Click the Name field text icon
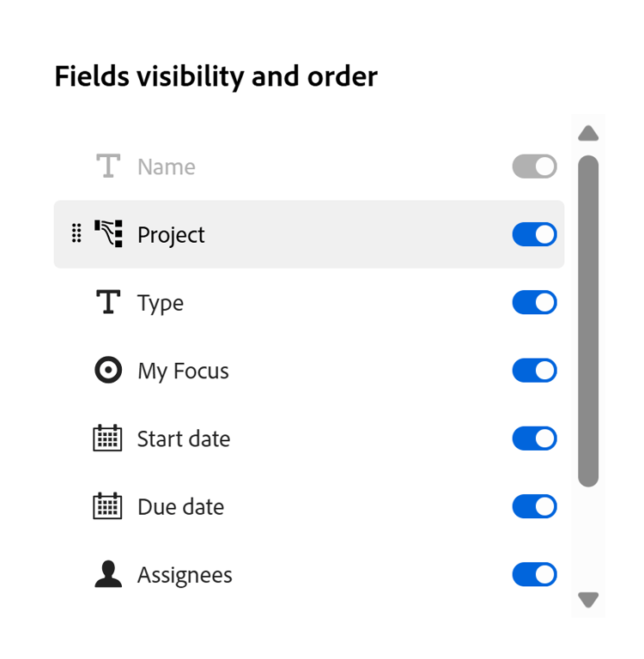This screenshot has height=659, width=644. [x=108, y=166]
